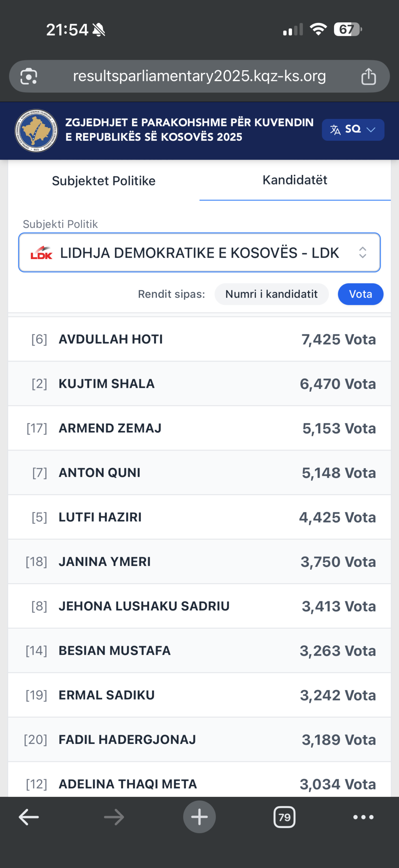Open the browser three-dots menu
Screen dimensions: 399x868
(363, 817)
